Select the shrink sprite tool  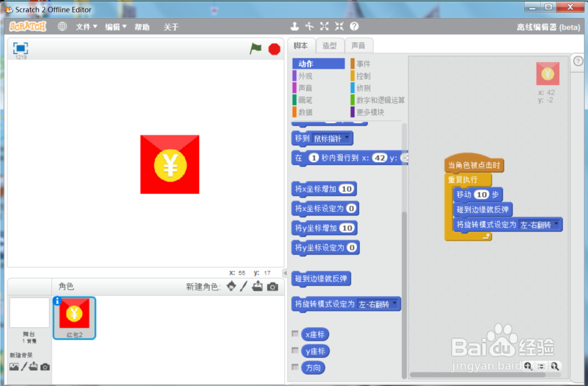[x=339, y=26]
